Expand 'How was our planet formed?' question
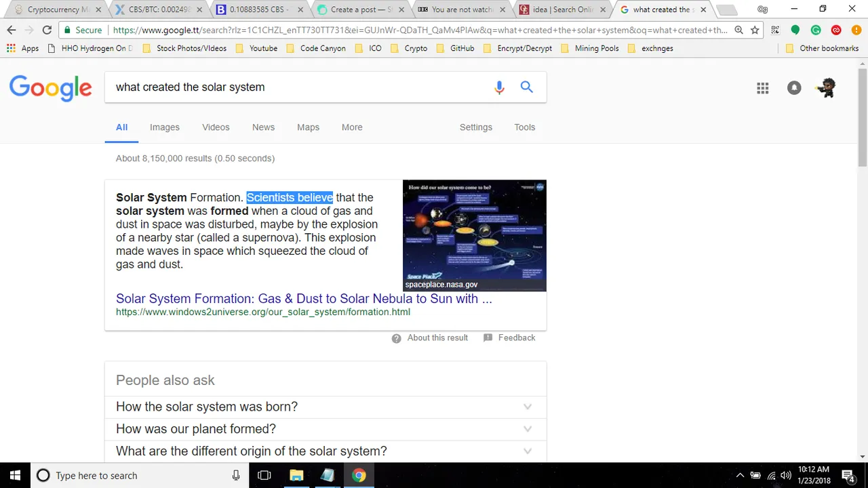This screenshot has width=868, height=488. click(x=325, y=429)
